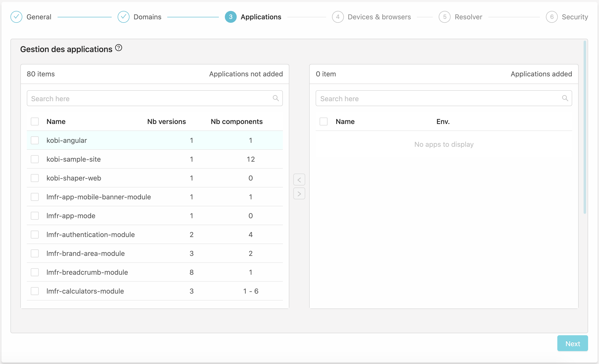Viewport: 599px width, 364px height.
Task: Focus the Applications not added search field
Action: 155,98
